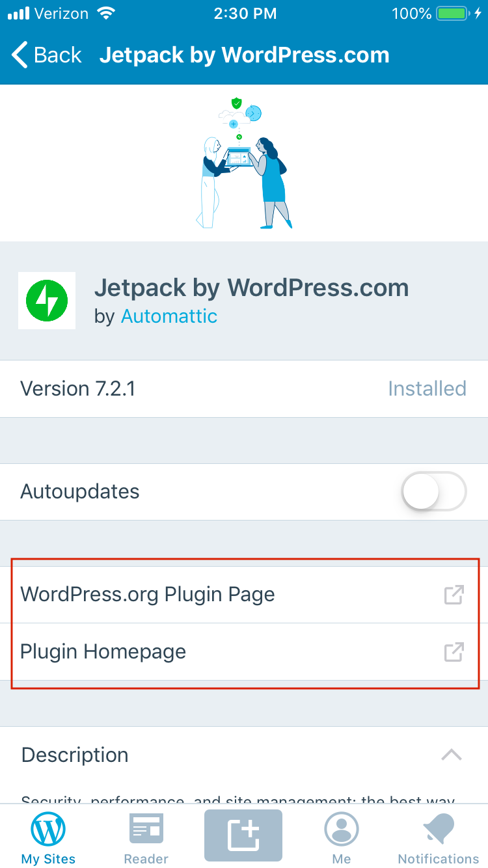The image size is (488, 868).
Task: Tap external link icon beside WordPress.org Plugin Page
Action: pos(454,595)
